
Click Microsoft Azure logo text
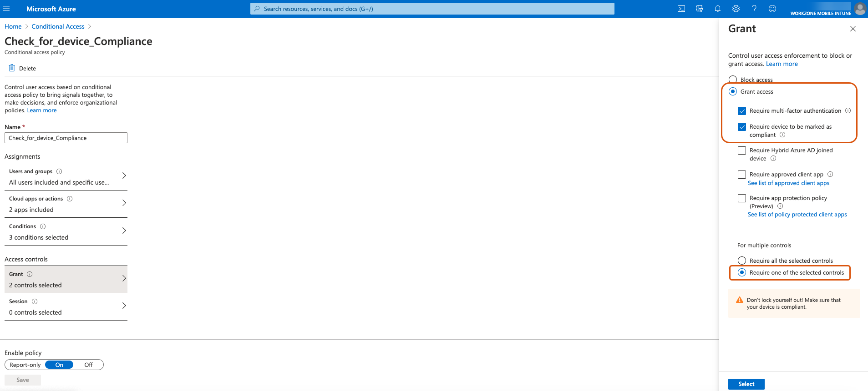(x=51, y=9)
